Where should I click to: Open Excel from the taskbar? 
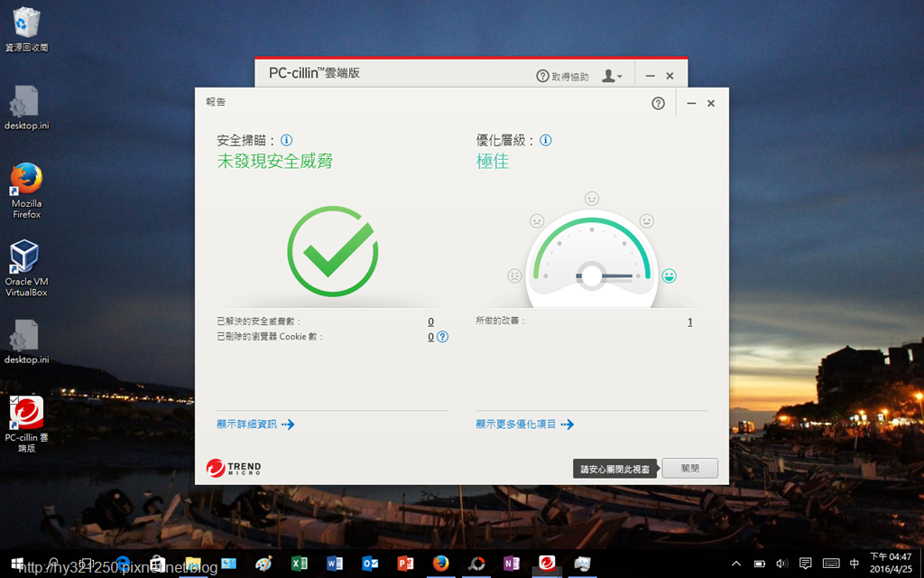tap(300, 564)
